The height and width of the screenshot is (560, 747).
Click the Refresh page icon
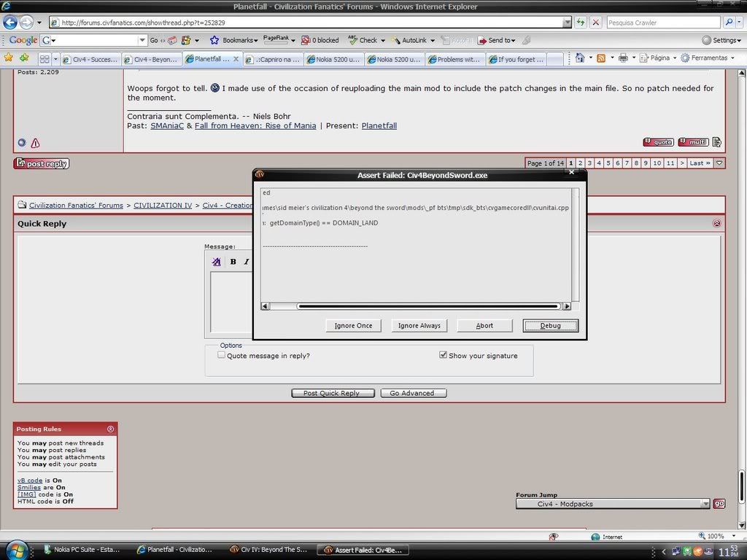click(580, 22)
